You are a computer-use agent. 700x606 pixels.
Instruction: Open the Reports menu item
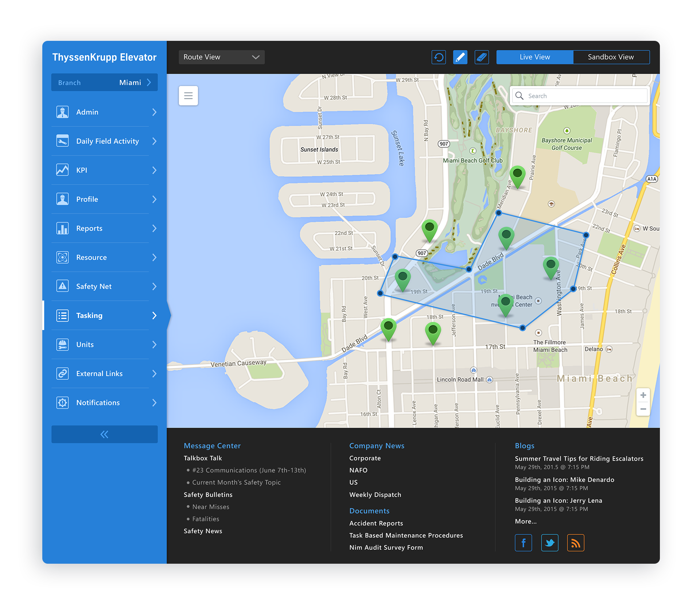coord(105,228)
